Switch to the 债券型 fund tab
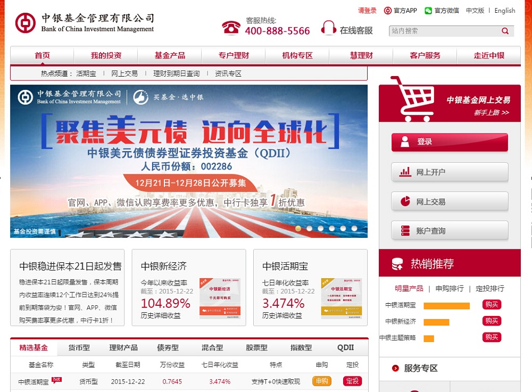The width and height of the screenshot is (532, 392). (168, 347)
